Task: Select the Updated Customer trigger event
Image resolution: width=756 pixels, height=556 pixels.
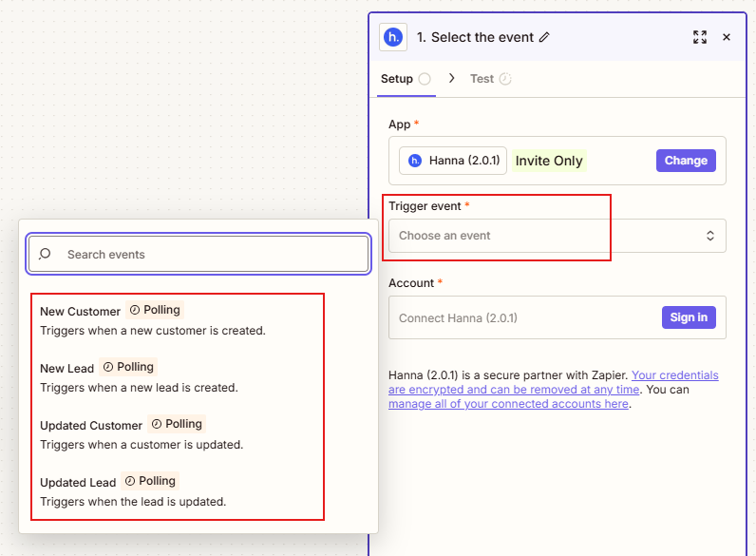Action: click(x=177, y=434)
